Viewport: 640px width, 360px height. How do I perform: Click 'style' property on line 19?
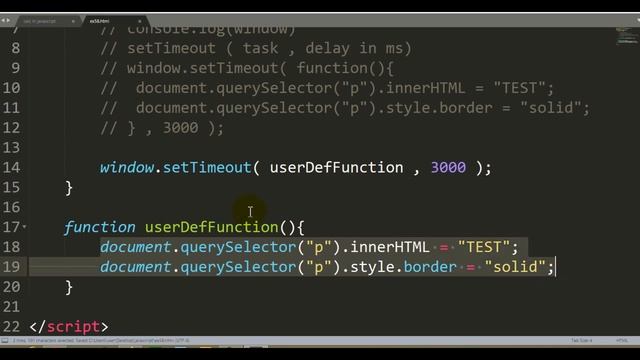[372, 267]
